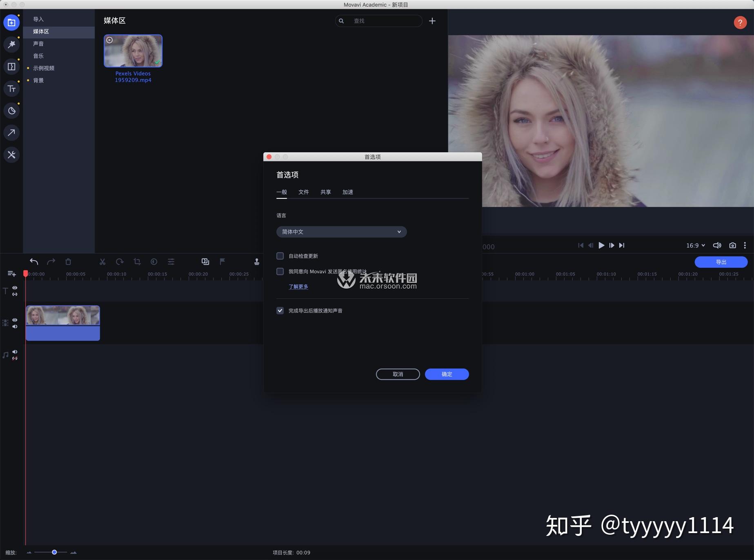Skip to the next clip
This screenshot has height=560, width=754.
click(622, 245)
